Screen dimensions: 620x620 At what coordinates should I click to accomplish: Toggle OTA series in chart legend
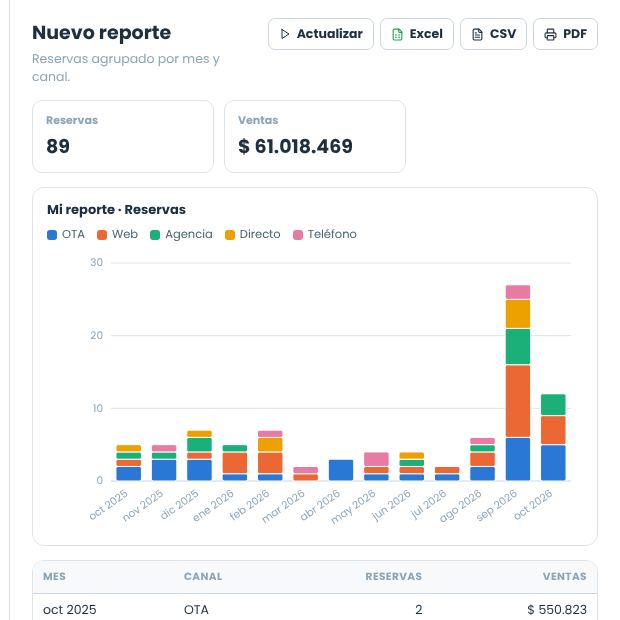(66, 234)
